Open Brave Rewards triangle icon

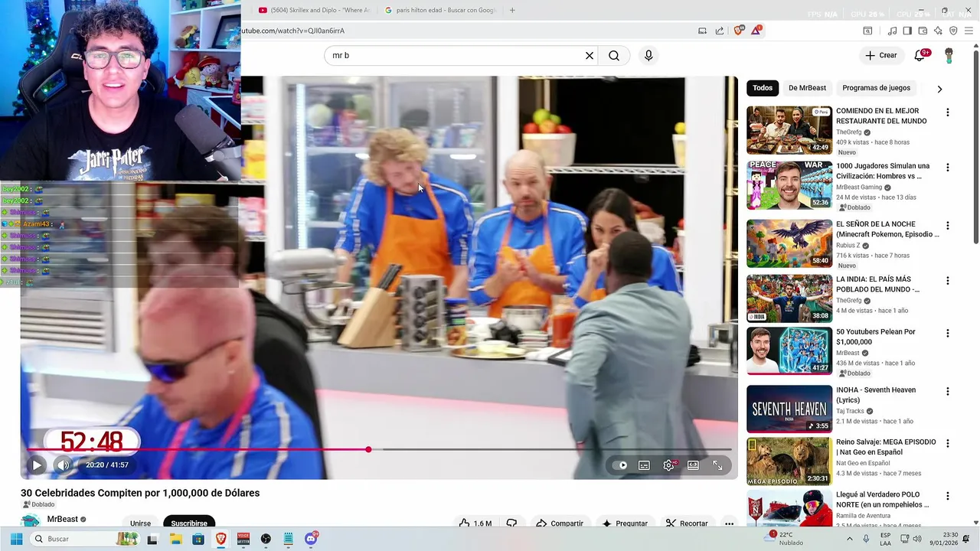click(x=756, y=31)
